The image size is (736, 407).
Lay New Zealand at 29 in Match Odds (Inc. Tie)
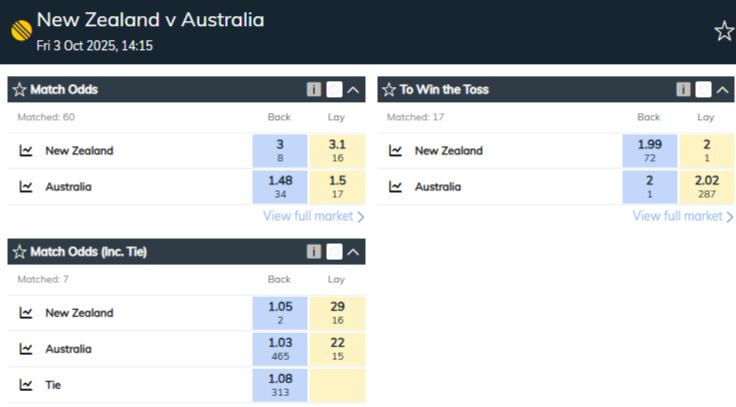(x=337, y=313)
